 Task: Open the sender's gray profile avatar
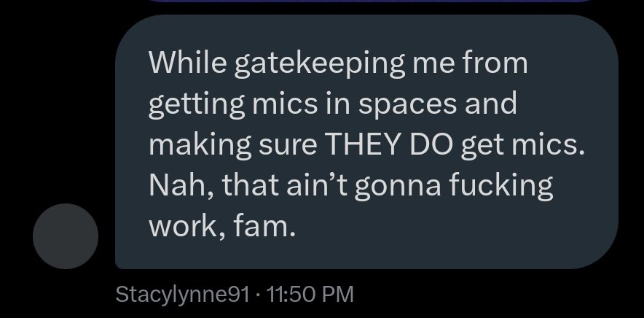[x=66, y=235]
